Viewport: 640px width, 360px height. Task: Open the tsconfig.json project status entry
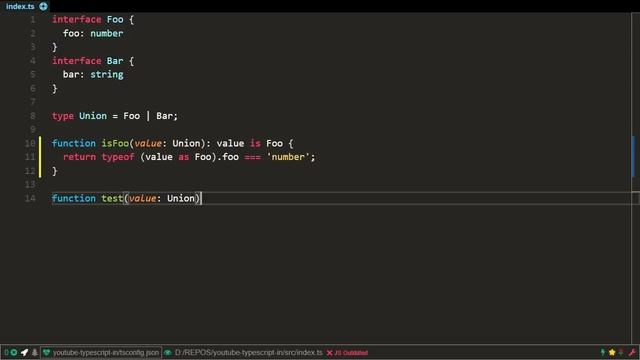click(101, 352)
